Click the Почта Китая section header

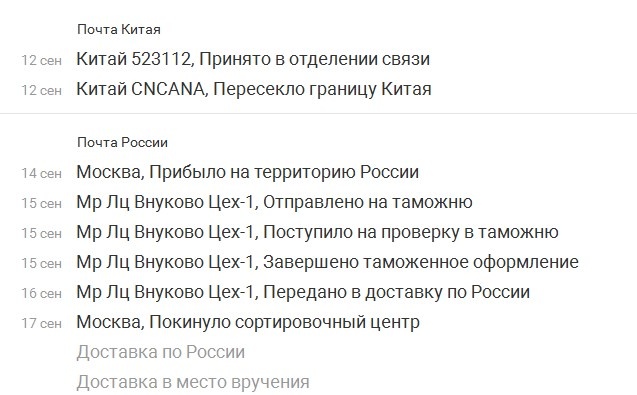coord(119,29)
